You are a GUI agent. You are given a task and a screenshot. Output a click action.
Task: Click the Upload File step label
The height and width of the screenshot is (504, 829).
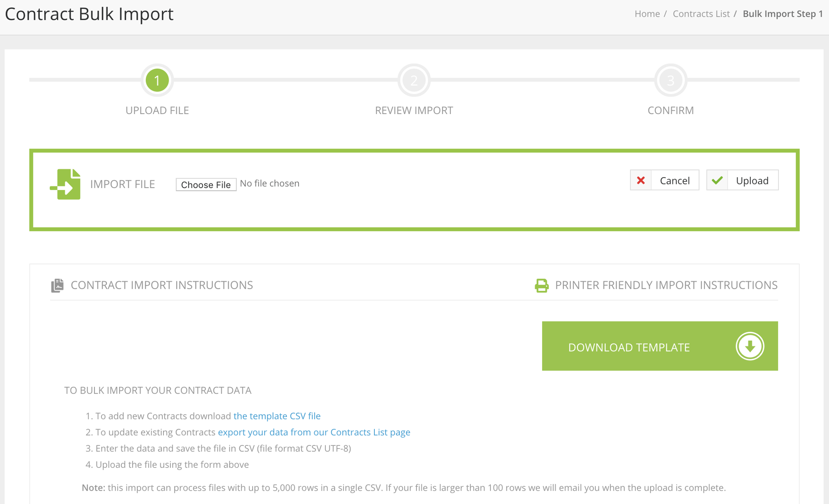tap(157, 110)
